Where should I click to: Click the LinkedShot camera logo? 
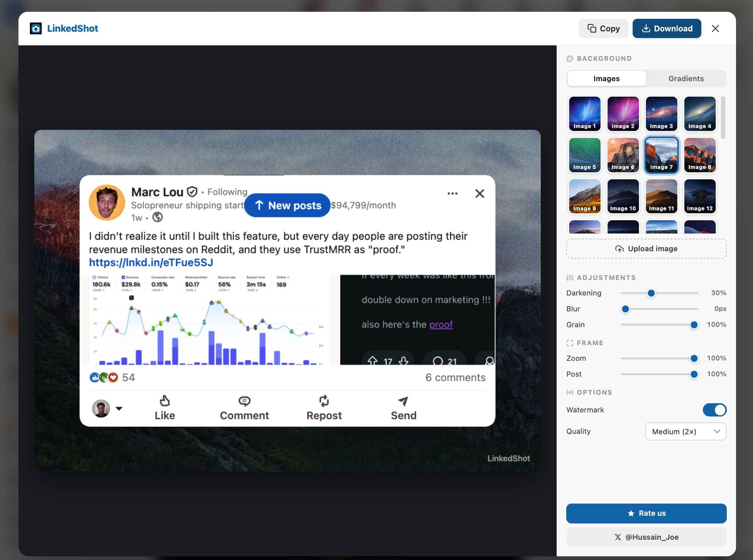36,28
